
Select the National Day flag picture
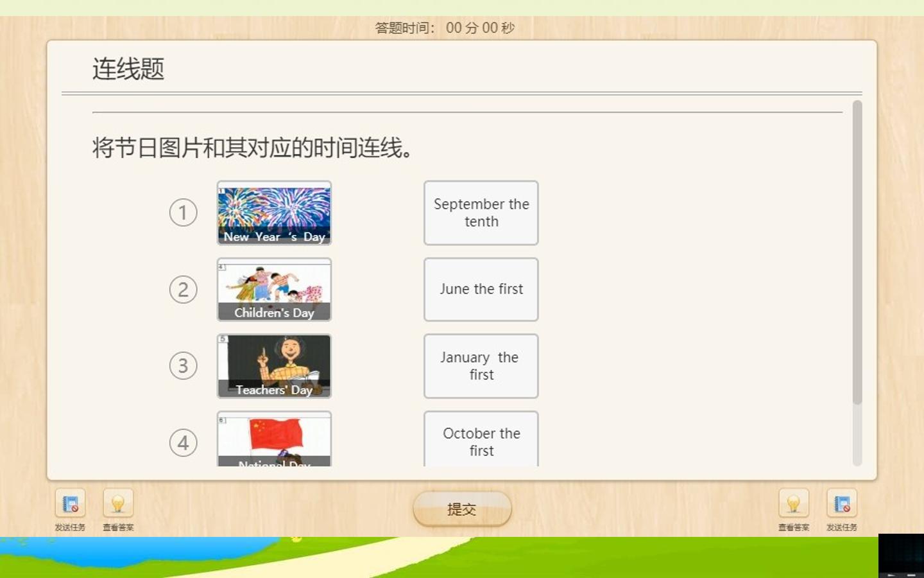(275, 439)
